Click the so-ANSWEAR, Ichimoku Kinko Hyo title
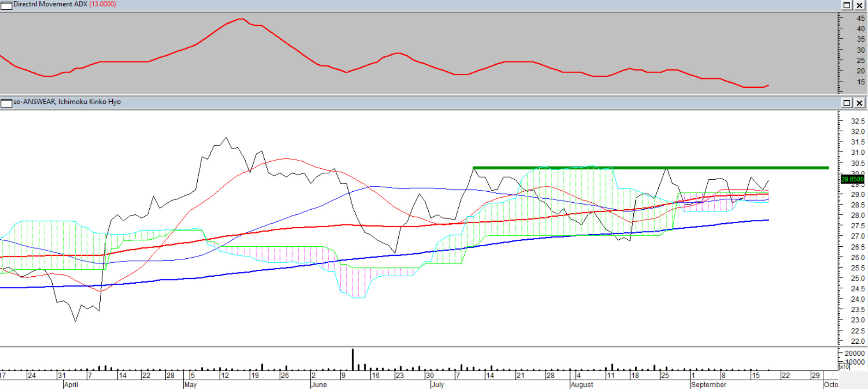 tap(67, 102)
